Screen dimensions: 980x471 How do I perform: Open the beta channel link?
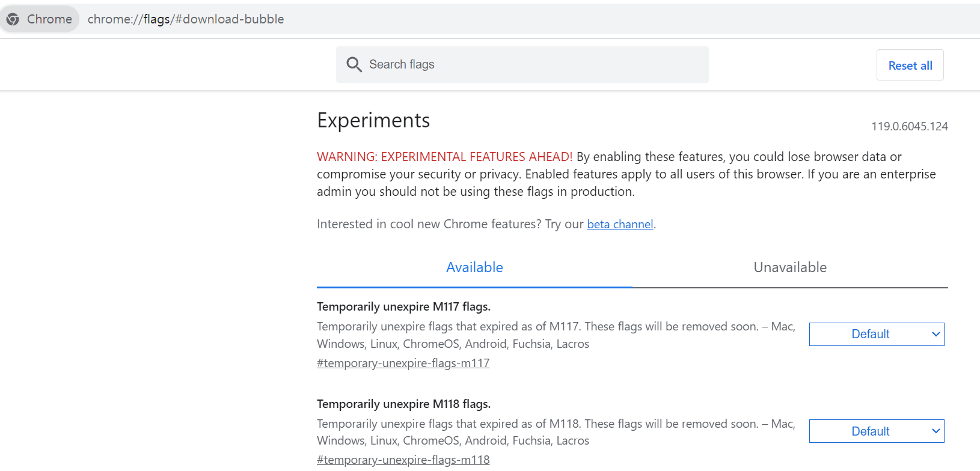point(620,224)
